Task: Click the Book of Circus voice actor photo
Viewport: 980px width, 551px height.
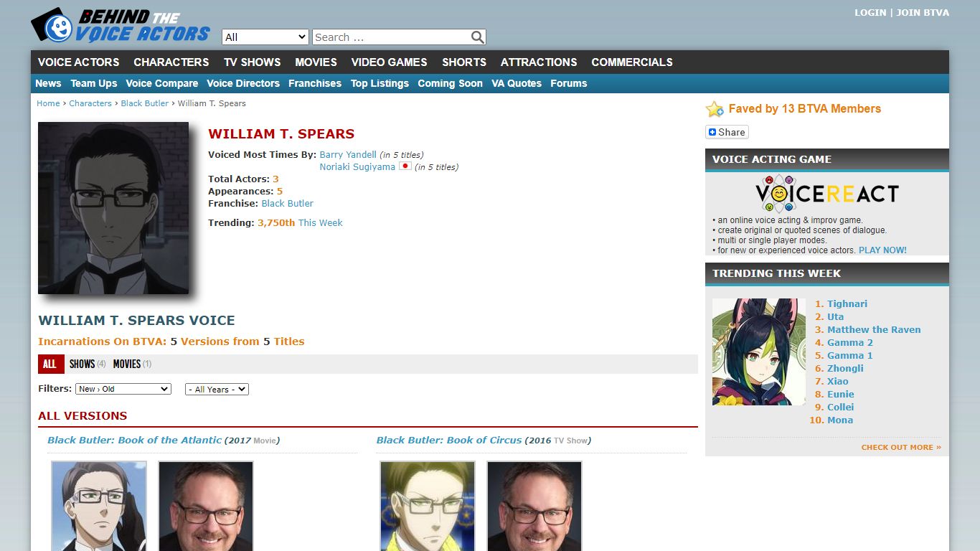Action: [534, 506]
